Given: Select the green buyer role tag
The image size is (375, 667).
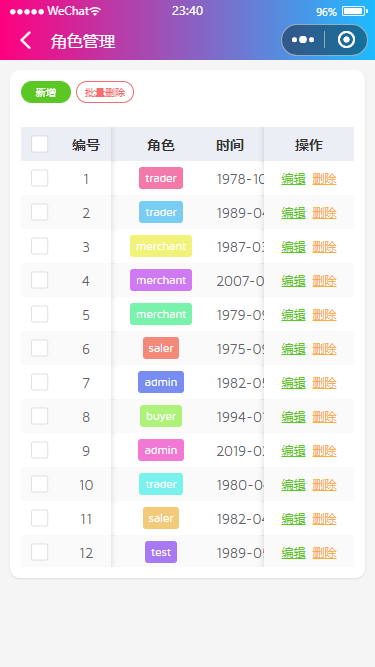Looking at the screenshot, I should [x=161, y=416].
